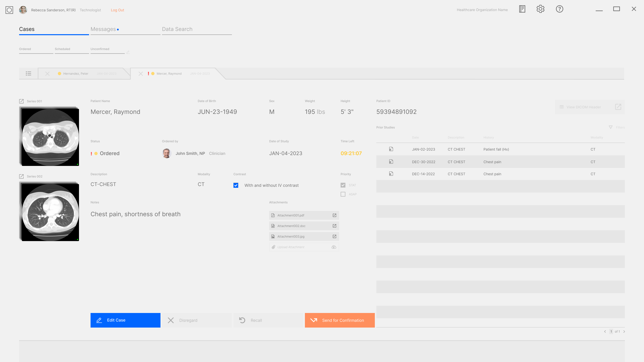This screenshot has width=644, height=362.
Task: Toggle contrast with and without IV
Action: [x=236, y=185]
